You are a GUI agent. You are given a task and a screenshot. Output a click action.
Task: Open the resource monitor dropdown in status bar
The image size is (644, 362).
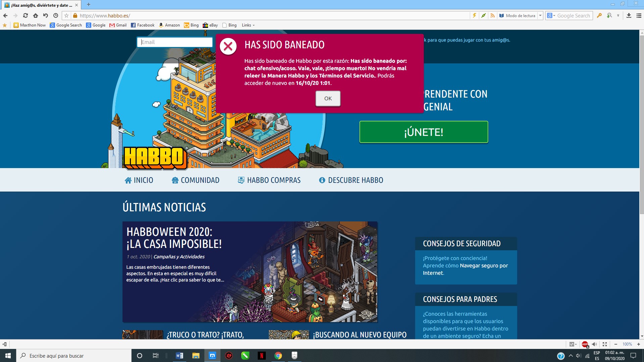pyautogui.click(x=573, y=344)
